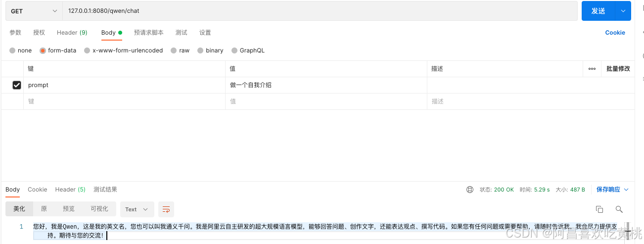Switch to the 授权 tab

click(39, 33)
